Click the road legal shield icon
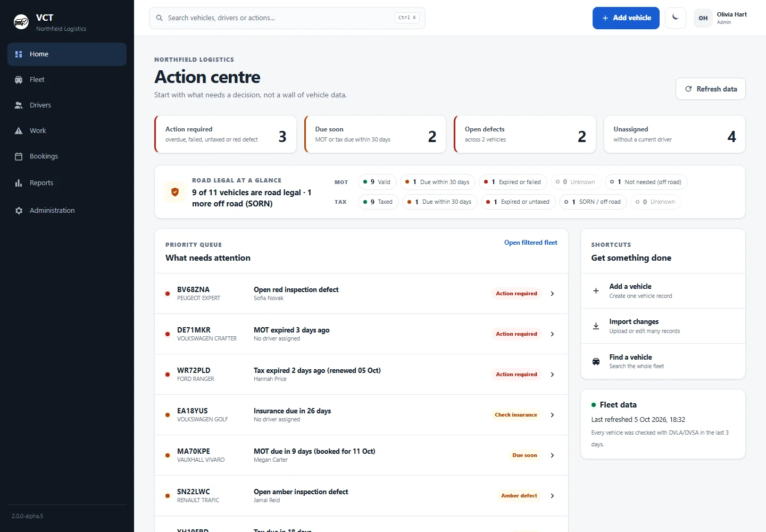The image size is (766, 532). tap(175, 192)
